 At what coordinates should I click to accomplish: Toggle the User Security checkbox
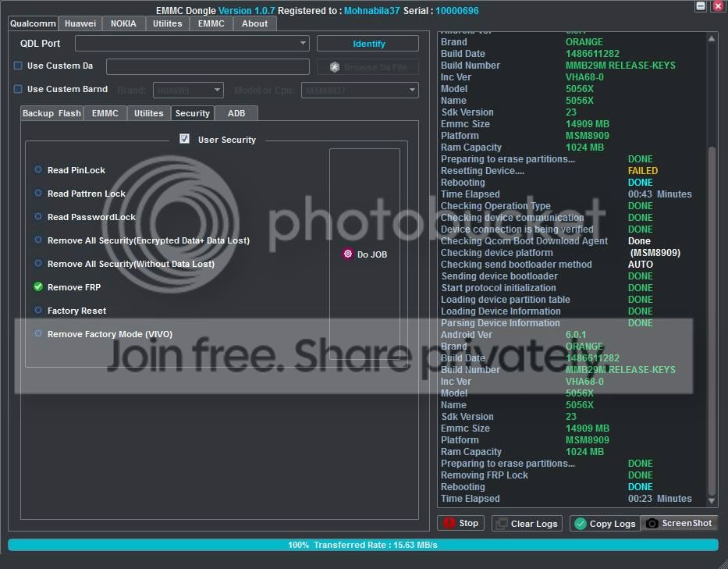click(184, 138)
